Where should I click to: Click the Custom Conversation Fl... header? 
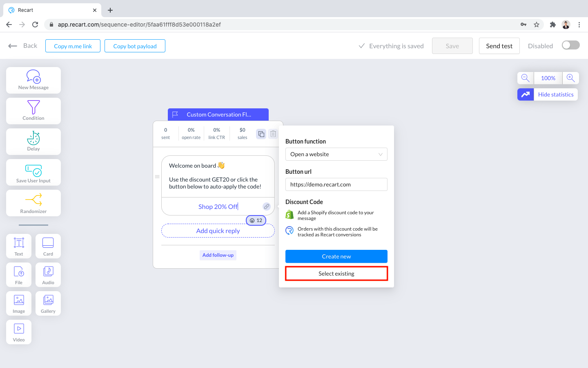(218, 114)
